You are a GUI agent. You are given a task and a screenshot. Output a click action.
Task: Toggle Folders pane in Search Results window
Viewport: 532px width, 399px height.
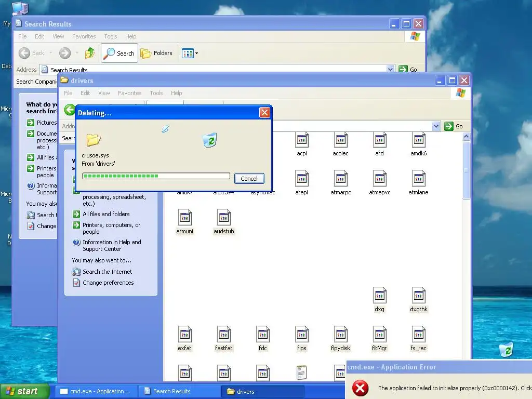click(156, 53)
